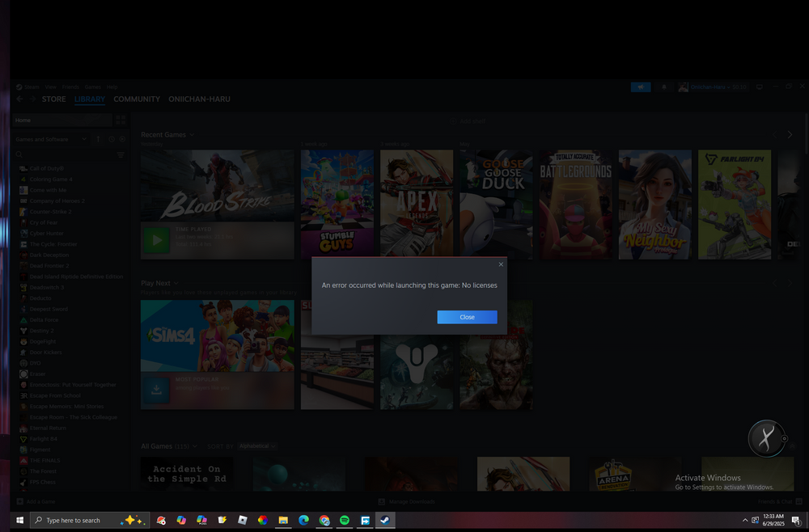The width and height of the screenshot is (809, 532).
Task: Open the Totally Accurate Battlegrounds cover
Action: (x=576, y=204)
